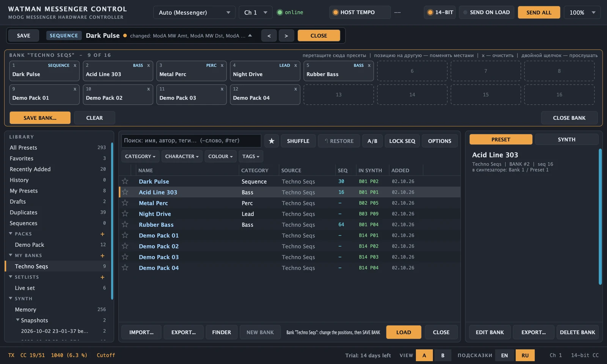Set hints language to EN
The height and width of the screenshot is (364, 607).
coord(505,355)
